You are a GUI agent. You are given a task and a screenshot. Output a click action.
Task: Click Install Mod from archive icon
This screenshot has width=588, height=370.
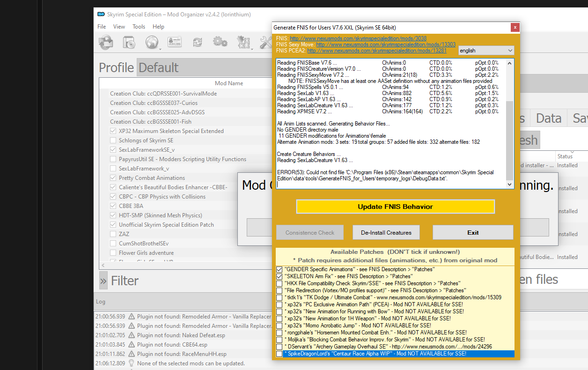tap(129, 43)
